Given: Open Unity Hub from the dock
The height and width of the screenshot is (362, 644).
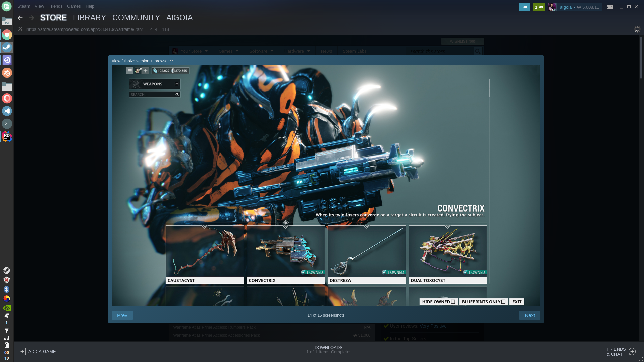Looking at the screenshot, I should 7,60.
